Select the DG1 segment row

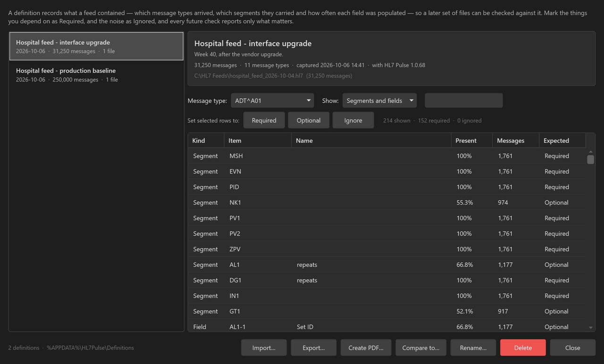click(x=387, y=280)
